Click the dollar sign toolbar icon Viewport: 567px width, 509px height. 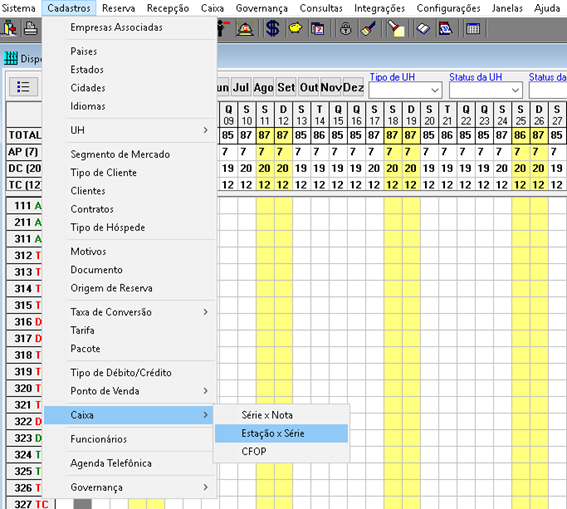click(x=272, y=28)
